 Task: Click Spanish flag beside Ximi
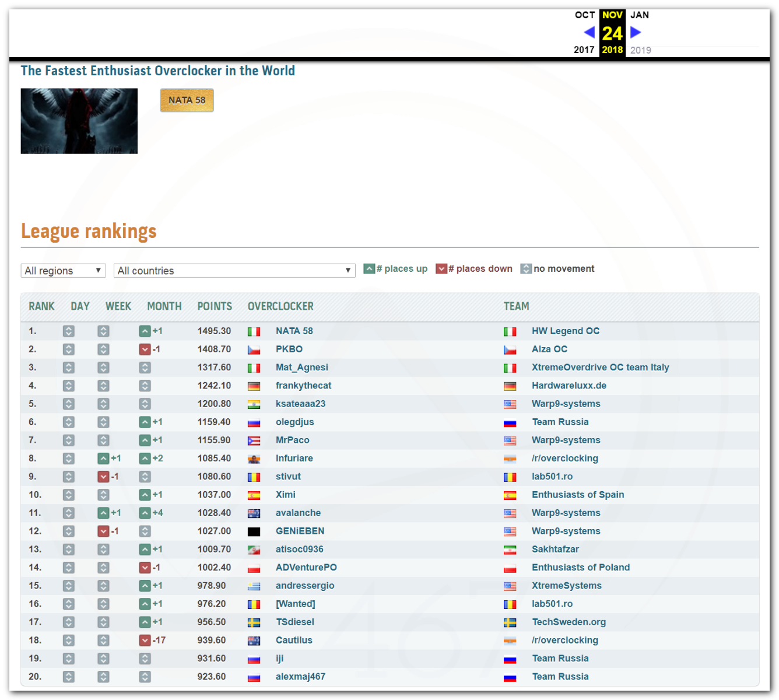pyautogui.click(x=254, y=495)
